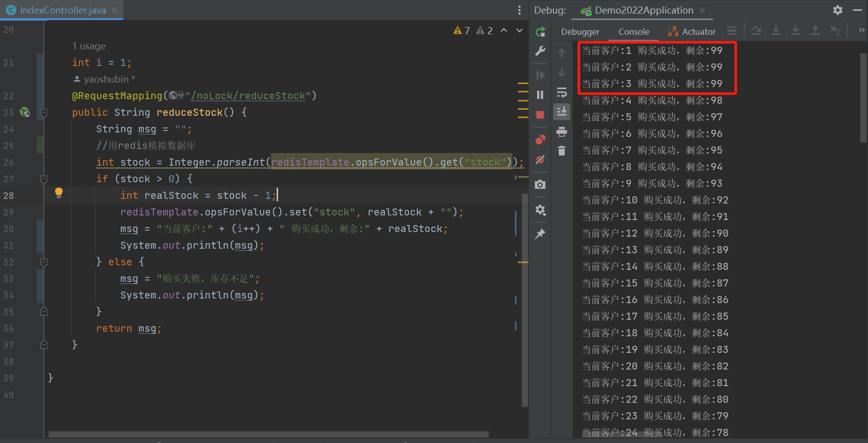Image resolution: width=868 pixels, height=443 pixels.
Task: Collapse the else block at line 32
Action: pyautogui.click(x=44, y=262)
